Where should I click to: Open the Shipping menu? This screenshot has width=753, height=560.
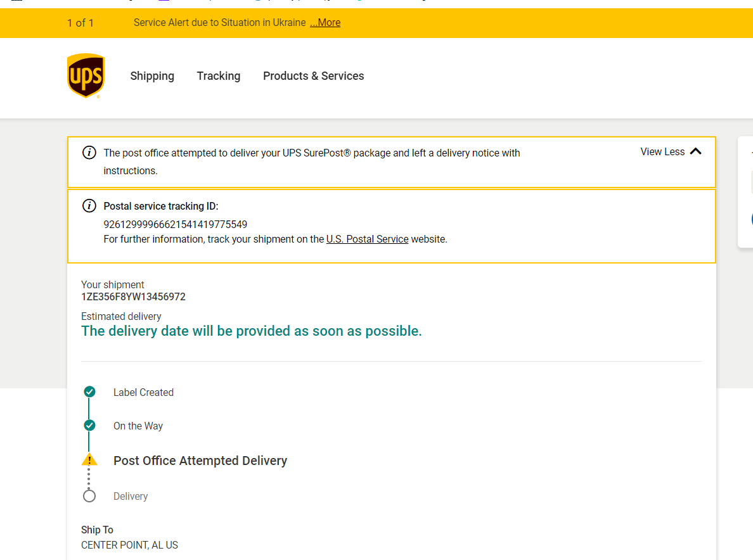pos(152,76)
